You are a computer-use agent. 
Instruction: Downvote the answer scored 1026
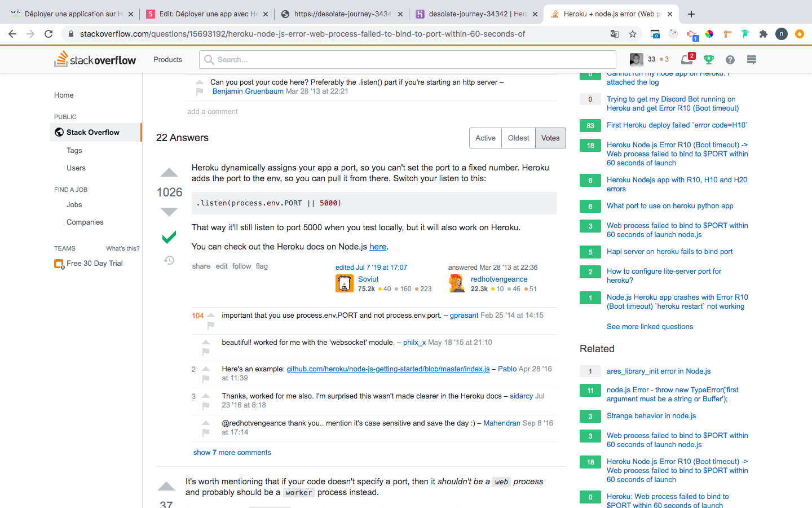pyautogui.click(x=169, y=212)
